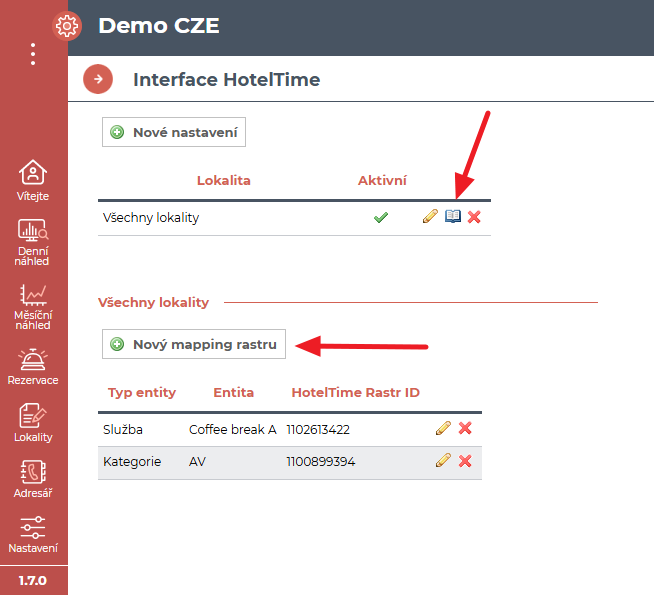The height and width of the screenshot is (595, 654).
Task: Open Nastavení in sidebar
Action: tap(33, 535)
